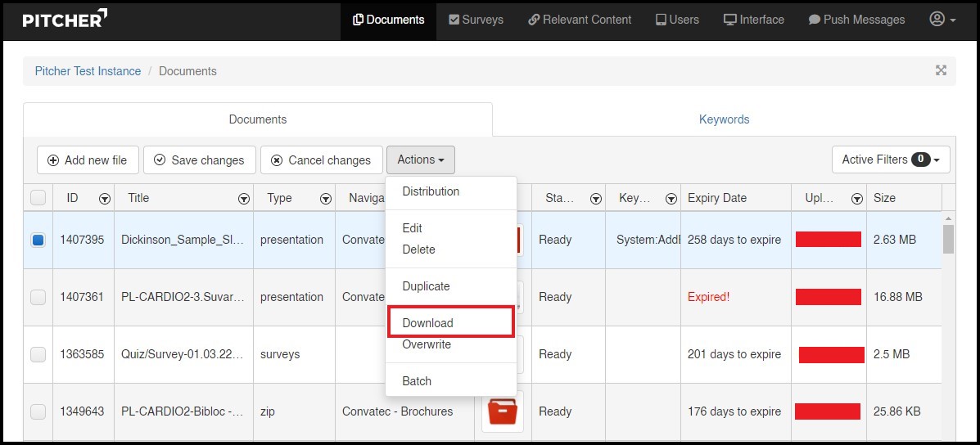Open the user account profile icon menu
The width and height of the screenshot is (980, 445).
click(x=942, y=20)
